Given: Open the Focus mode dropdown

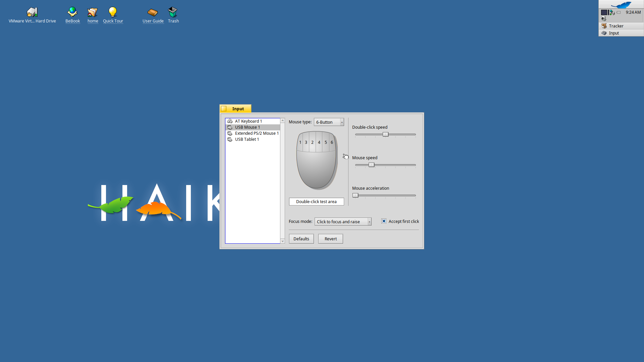Looking at the screenshot, I should click(343, 222).
